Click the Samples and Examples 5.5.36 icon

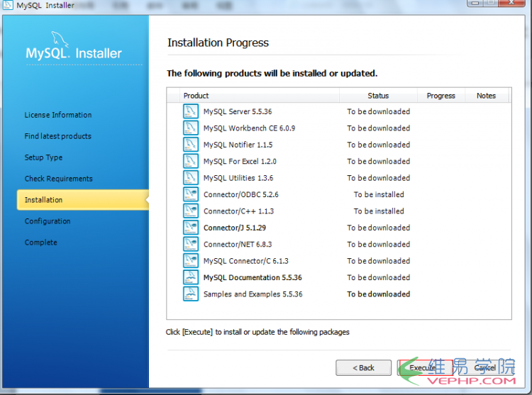pyautogui.click(x=191, y=294)
